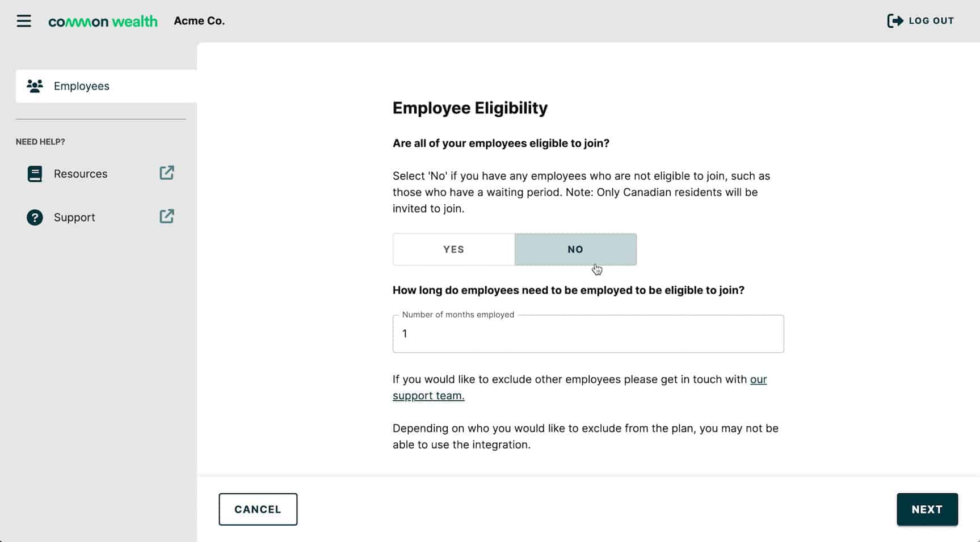Screen dimensions: 980x542
Task: Open Resources via its external link icon
Action: [167, 173]
